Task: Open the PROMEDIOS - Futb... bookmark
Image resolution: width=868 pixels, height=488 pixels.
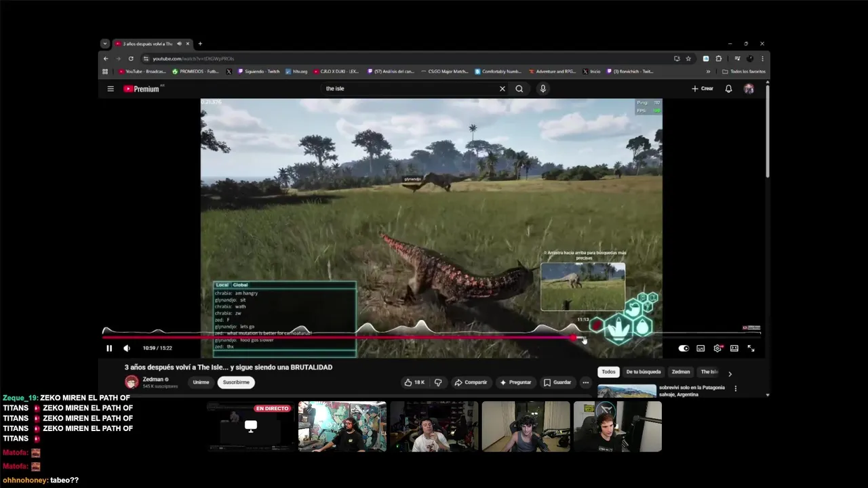Action: 195,71
